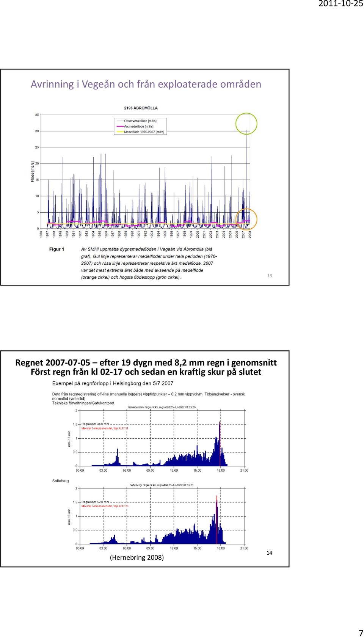Click legend entry 'Årsmedelflöde [m3/s]'
Image resolution: width=364 pixels, height=637 pixels.
(138, 127)
